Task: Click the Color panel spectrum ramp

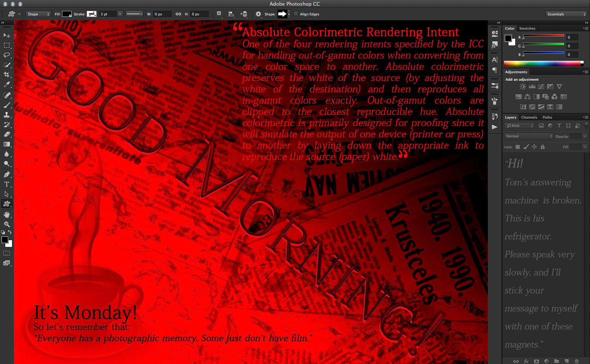Action: point(543,63)
